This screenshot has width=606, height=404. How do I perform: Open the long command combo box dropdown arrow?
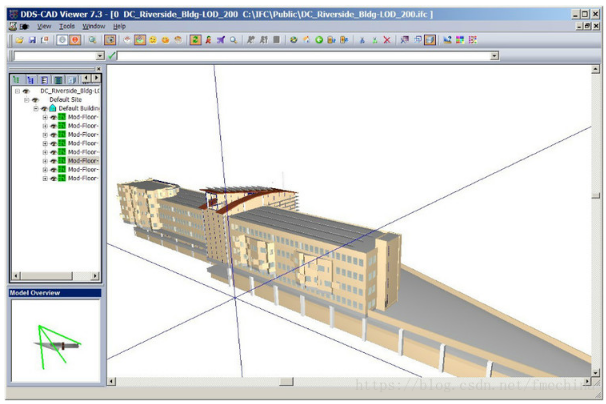[494, 56]
